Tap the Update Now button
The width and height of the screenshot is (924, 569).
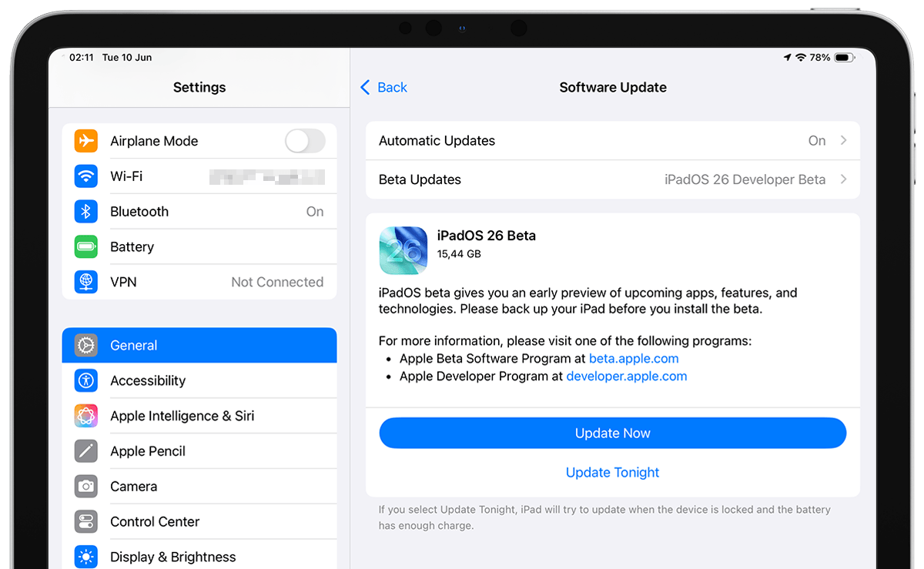(x=613, y=433)
